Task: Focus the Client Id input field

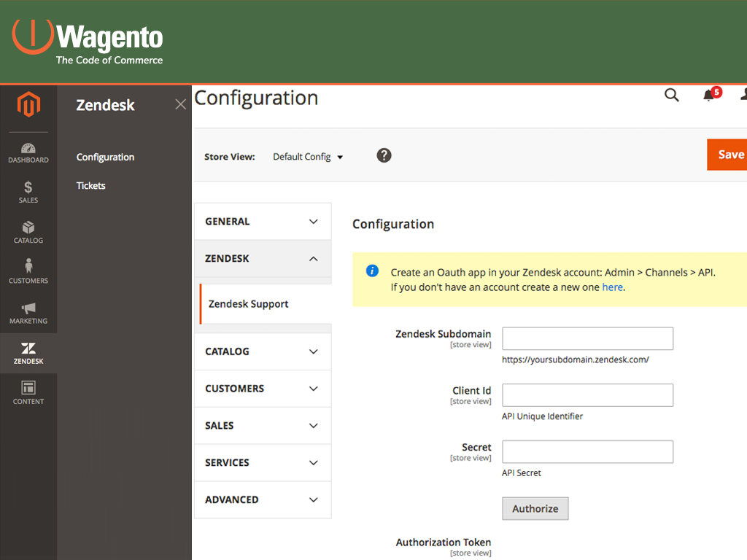Action: coord(587,395)
